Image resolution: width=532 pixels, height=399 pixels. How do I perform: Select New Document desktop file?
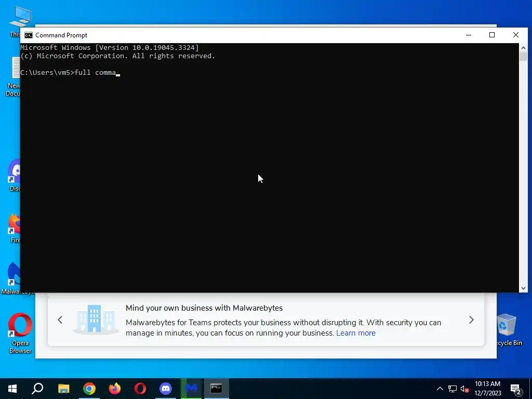13,77
